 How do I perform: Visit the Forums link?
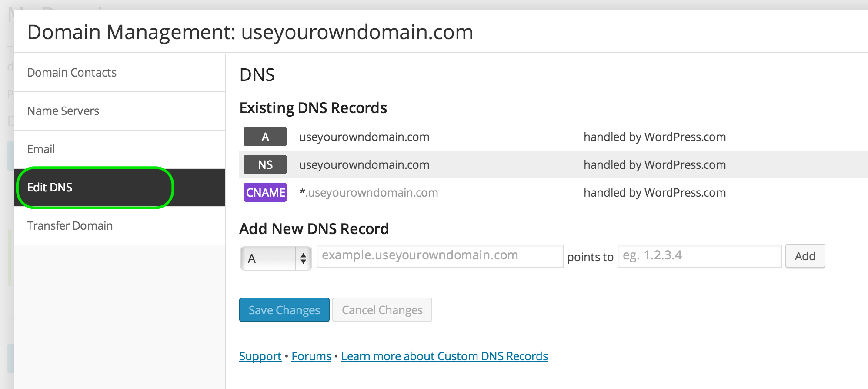pyautogui.click(x=311, y=356)
